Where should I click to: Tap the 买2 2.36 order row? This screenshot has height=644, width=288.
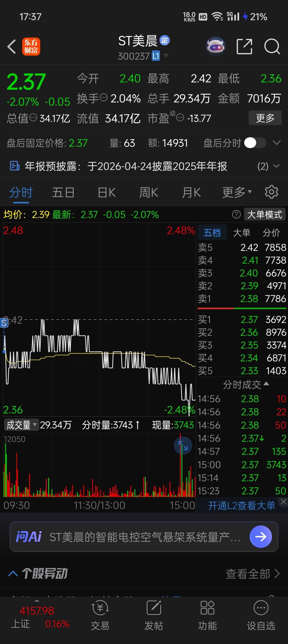pyautogui.click(x=242, y=332)
